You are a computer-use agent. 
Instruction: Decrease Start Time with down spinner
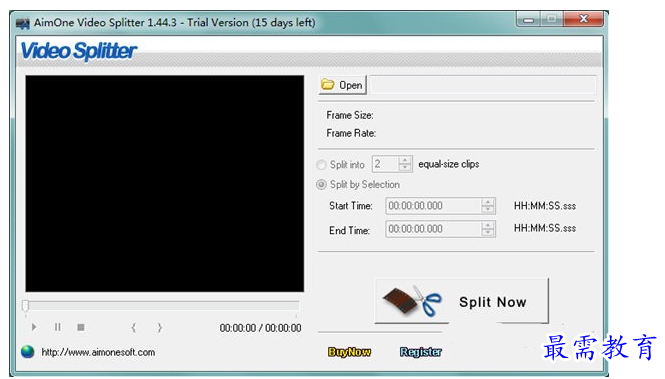tap(488, 210)
